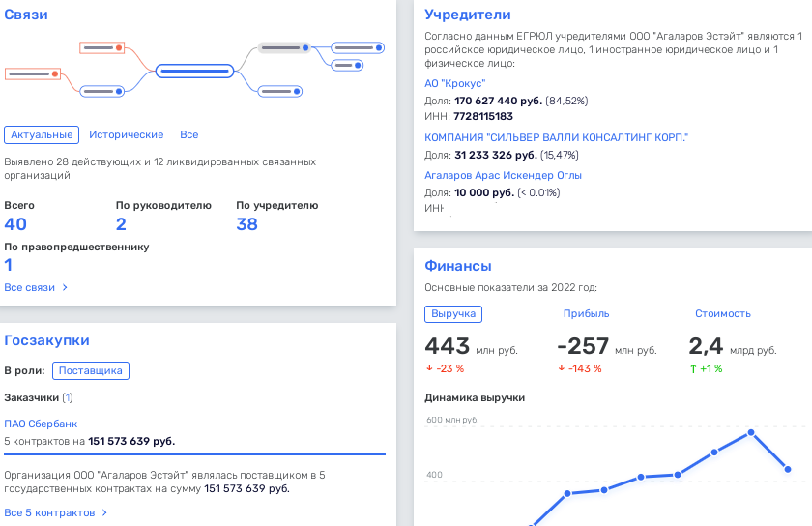Viewport: 812px width, 526px height.
Task: Click the peak data point on revenue chart
Action: [751, 432]
